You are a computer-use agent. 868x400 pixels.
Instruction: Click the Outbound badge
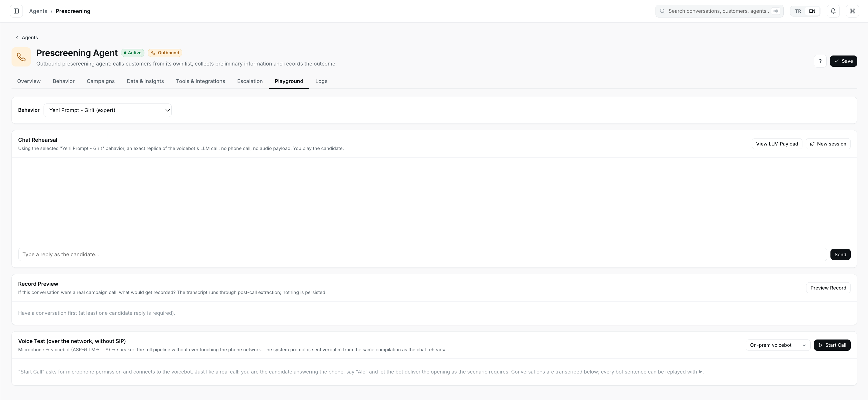165,53
